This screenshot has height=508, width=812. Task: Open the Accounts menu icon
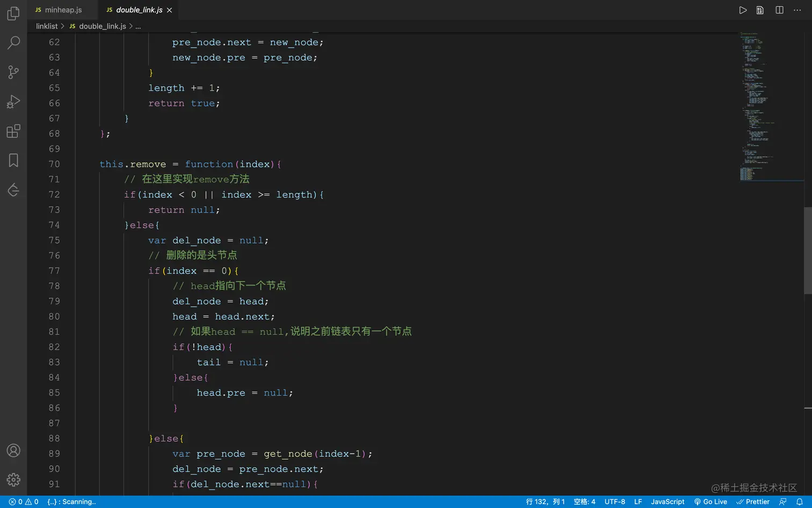[13, 450]
